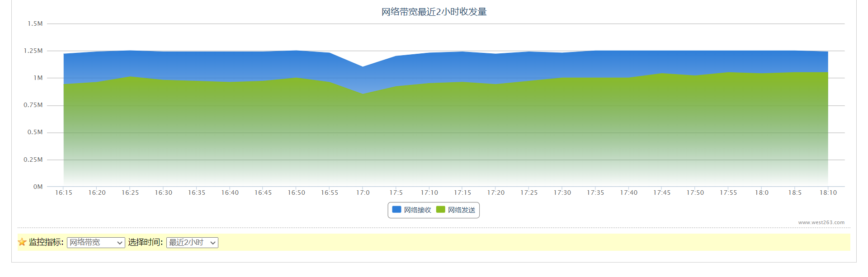Click the 16:15 x-axis time label
Viewport: 868px width, 277px height.
pyautogui.click(x=64, y=192)
